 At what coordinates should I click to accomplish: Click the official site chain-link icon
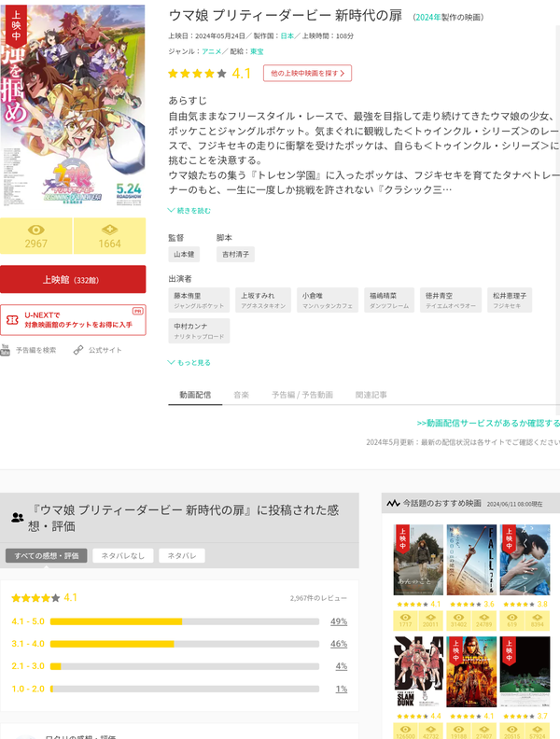click(x=78, y=350)
